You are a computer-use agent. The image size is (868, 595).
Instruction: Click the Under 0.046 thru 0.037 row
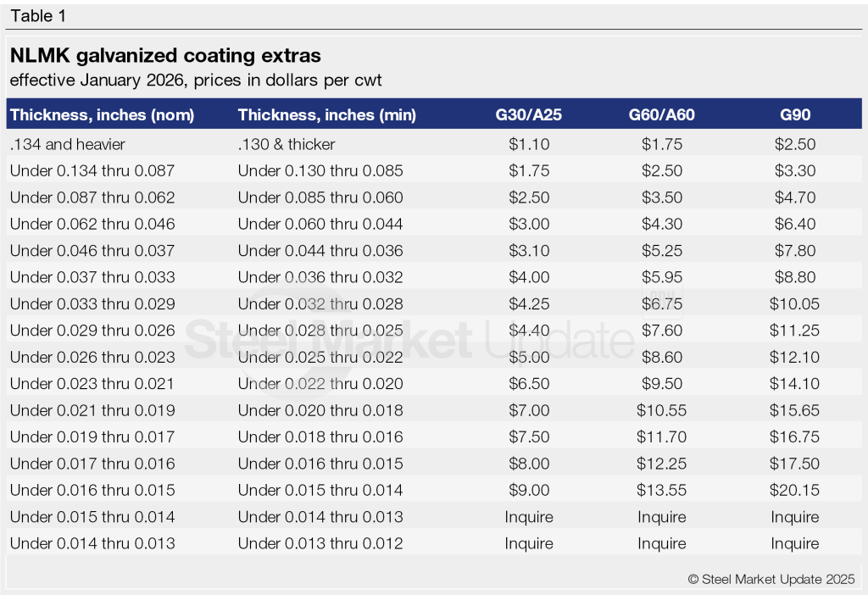coord(92,251)
